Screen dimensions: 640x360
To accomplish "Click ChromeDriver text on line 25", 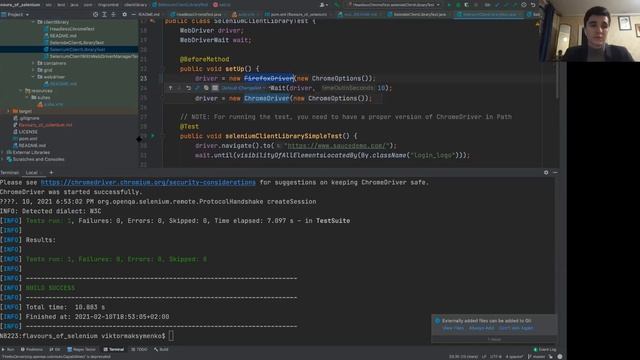I will [267, 98].
